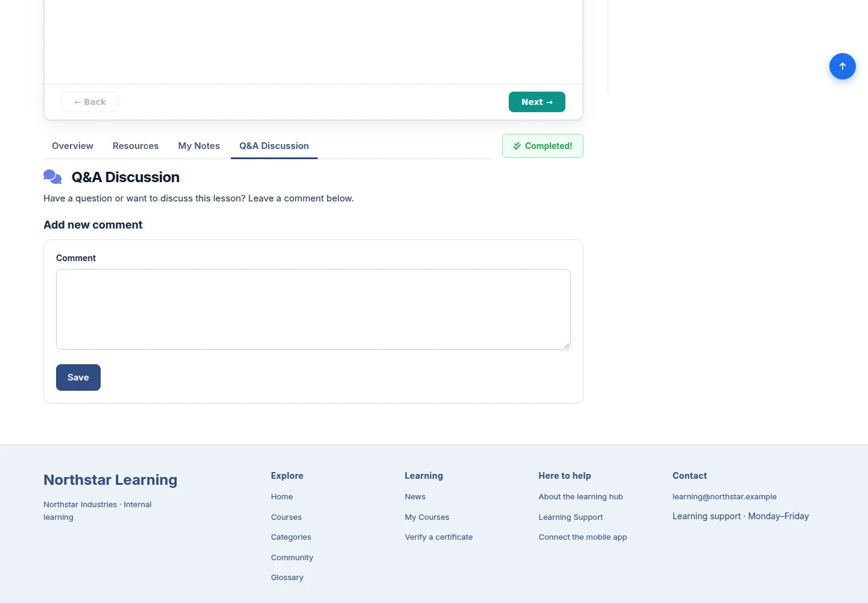Click the 'Comment' field label

pos(76,258)
